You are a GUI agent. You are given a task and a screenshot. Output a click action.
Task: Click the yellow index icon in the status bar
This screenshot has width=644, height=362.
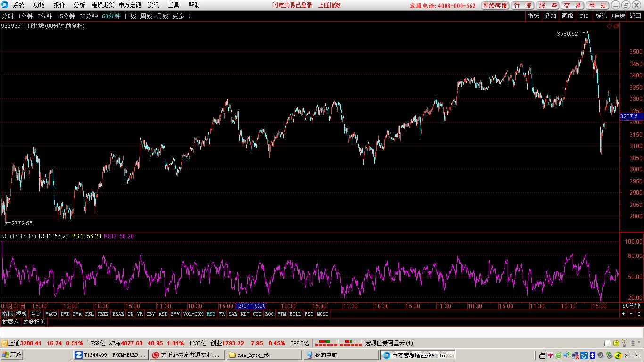[4, 343]
